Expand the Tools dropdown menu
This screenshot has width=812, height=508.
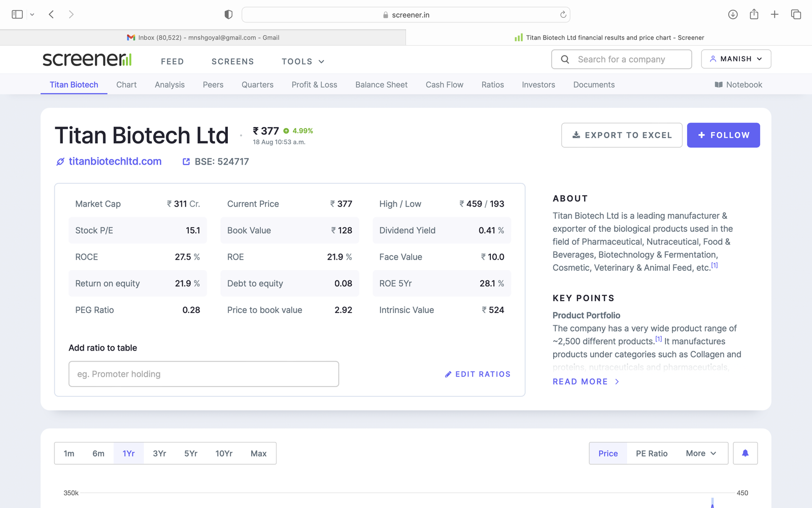[x=302, y=61]
